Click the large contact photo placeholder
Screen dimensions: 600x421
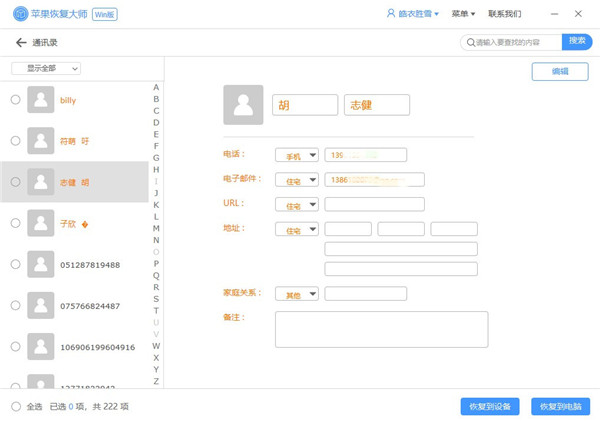coord(243,105)
